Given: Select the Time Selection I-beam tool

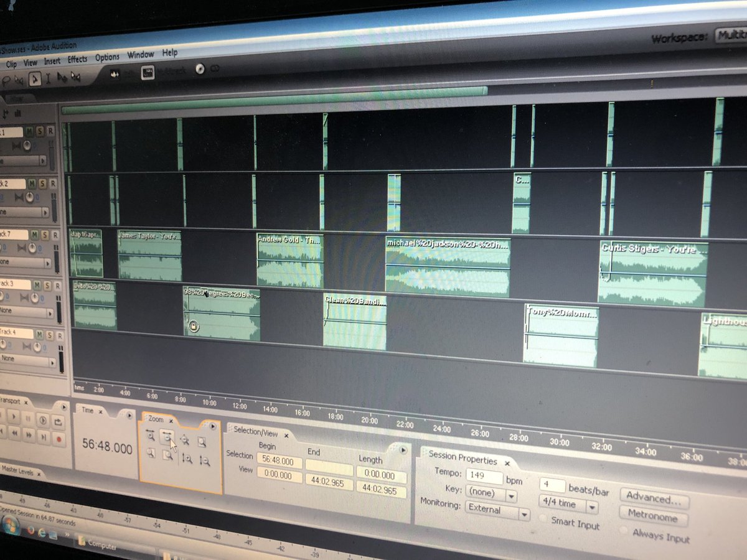Looking at the screenshot, I should coord(48,78).
